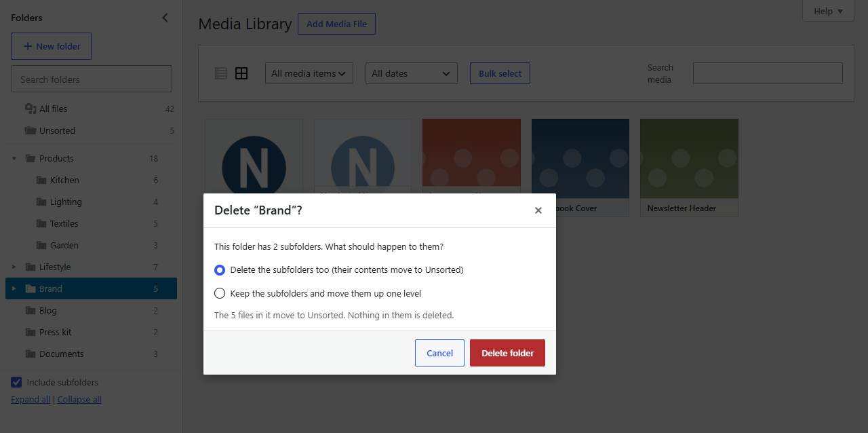Image resolution: width=868 pixels, height=433 pixels.
Task: Focus the Search media input field
Action: click(x=768, y=73)
